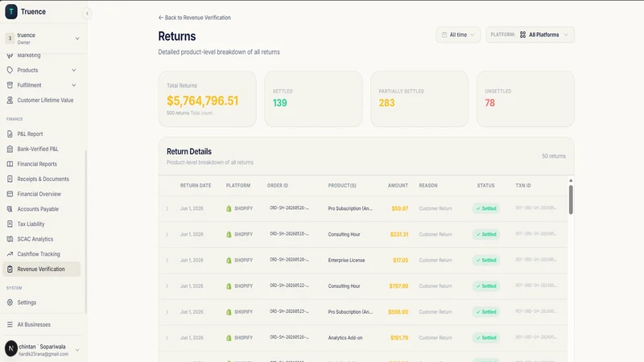Expand the $231.31 Consulting Hour return row
Screen dimensions: 644x362
tap(167, 234)
